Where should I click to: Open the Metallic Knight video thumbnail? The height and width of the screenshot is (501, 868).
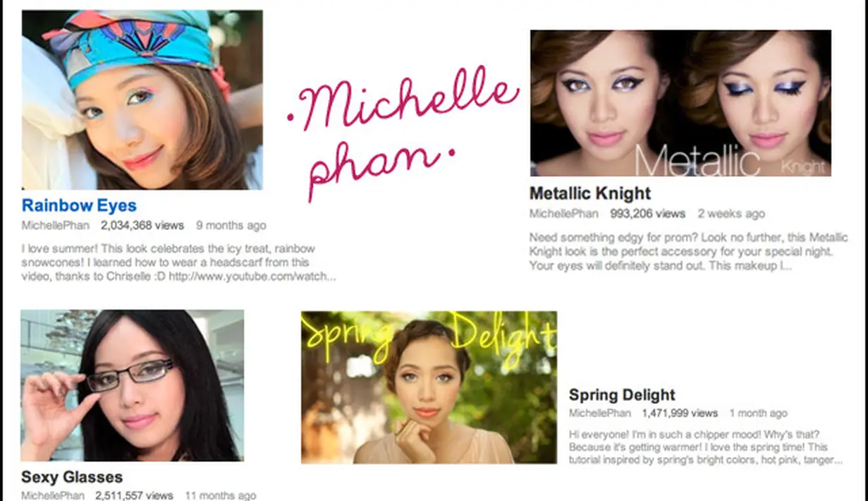tap(680, 103)
